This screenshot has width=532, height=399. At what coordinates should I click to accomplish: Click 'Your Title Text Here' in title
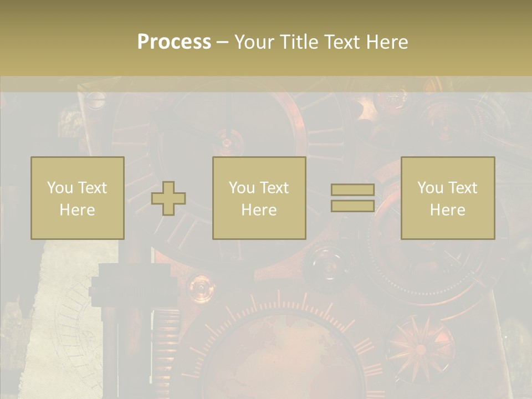[x=321, y=42]
